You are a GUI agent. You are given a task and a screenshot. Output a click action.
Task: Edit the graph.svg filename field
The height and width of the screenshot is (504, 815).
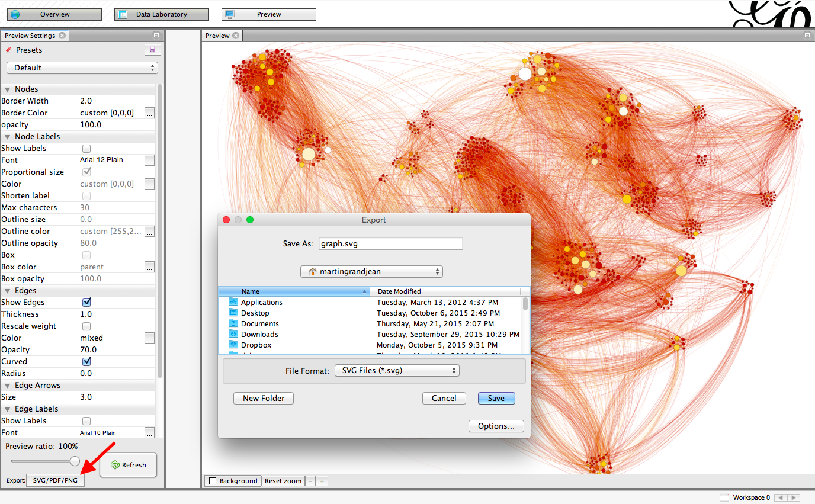(x=390, y=243)
